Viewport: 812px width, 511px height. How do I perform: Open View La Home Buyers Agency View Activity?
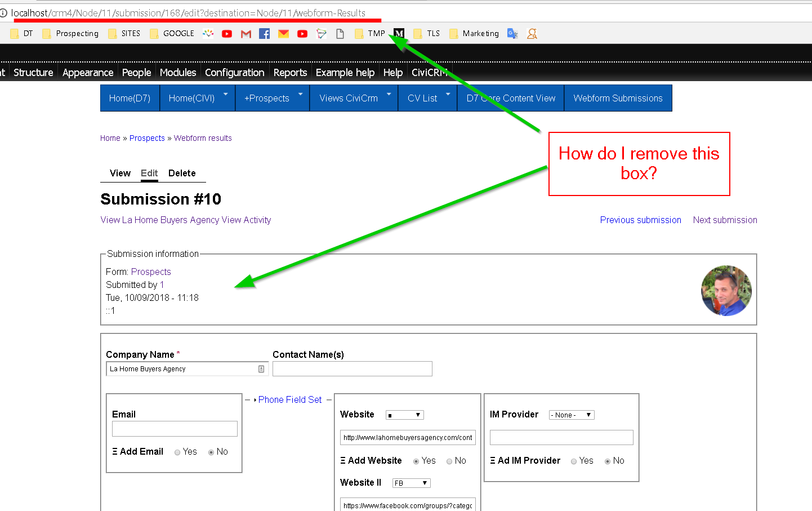coord(186,220)
